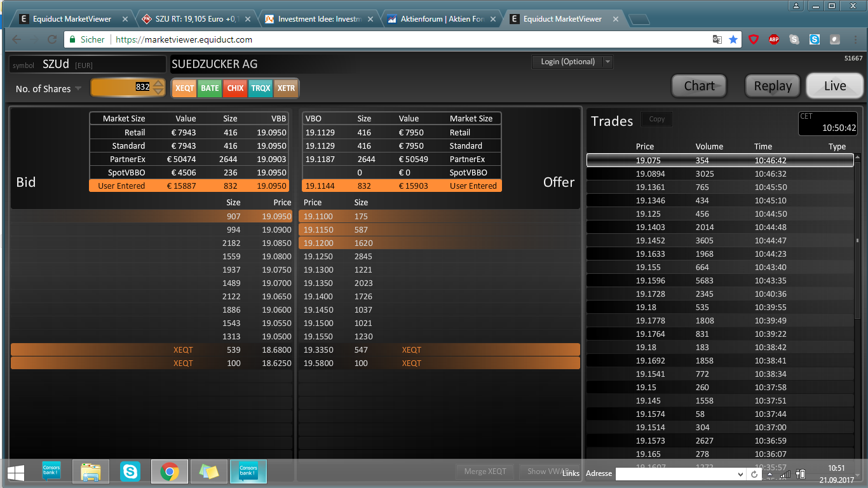This screenshot has width=868, height=488.
Task: Click the Chart button
Action: pos(699,86)
